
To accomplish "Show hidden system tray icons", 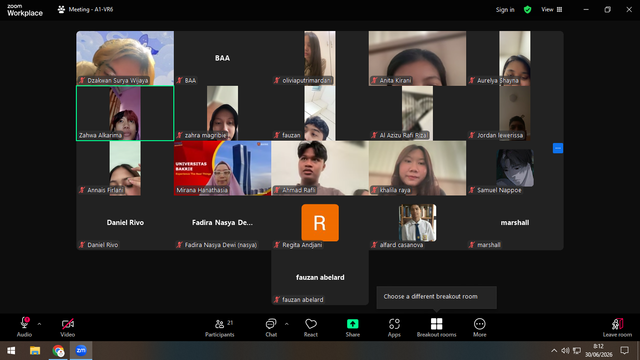I will (554, 351).
